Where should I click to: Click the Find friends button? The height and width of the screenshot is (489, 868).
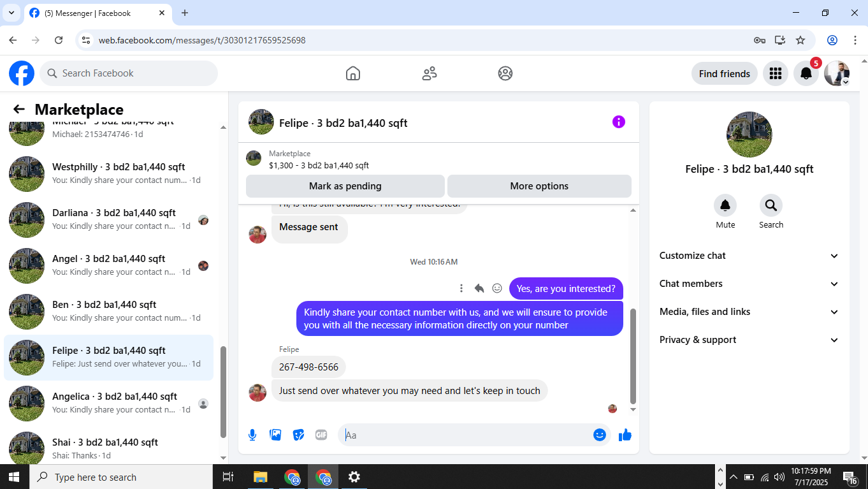click(725, 73)
